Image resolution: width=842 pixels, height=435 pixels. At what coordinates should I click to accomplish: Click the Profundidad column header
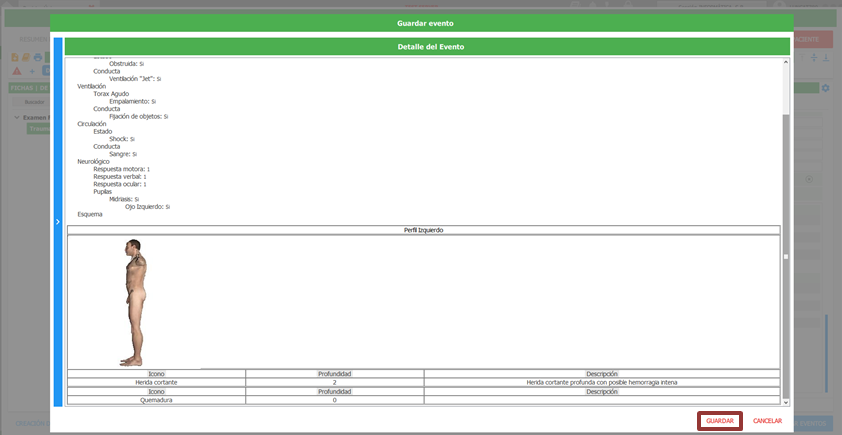click(334, 373)
